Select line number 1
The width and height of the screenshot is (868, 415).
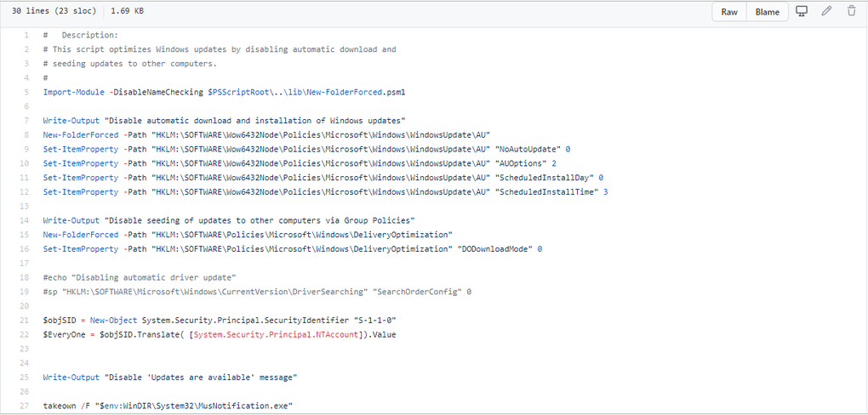(x=26, y=35)
